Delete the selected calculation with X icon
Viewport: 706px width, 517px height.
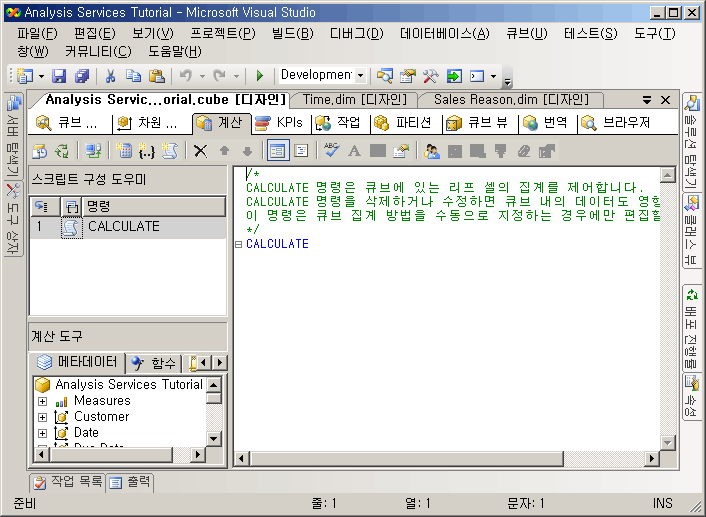click(200, 151)
